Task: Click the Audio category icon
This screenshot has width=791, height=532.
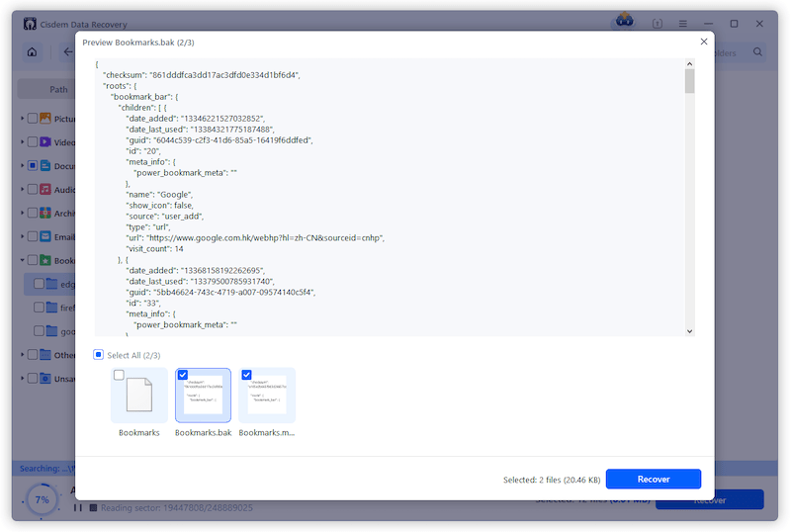Action: pos(45,189)
